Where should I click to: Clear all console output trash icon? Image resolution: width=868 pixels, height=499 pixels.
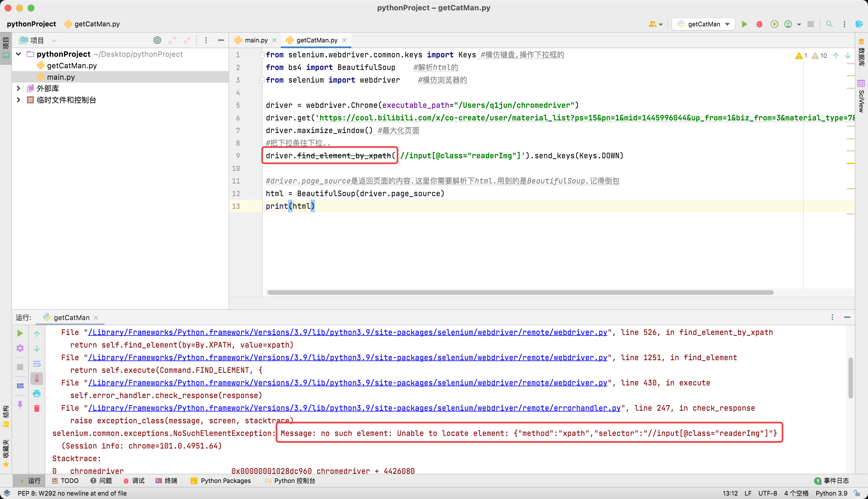click(x=37, y=408)
